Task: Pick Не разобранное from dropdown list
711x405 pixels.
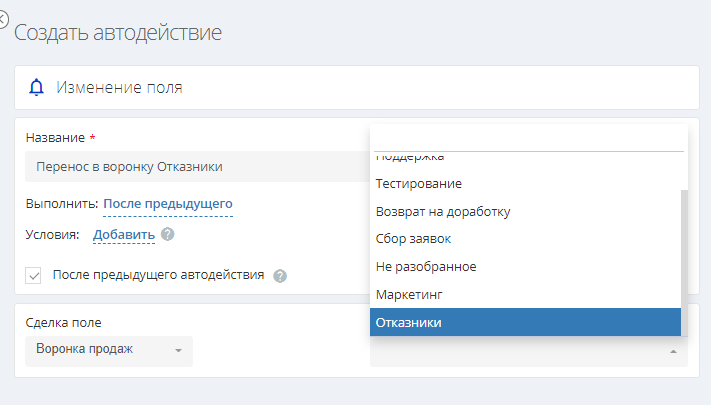Action: coord(425,267)
